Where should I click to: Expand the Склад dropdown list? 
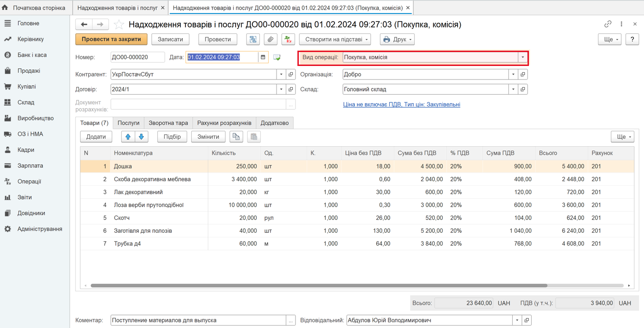point(513,89)
